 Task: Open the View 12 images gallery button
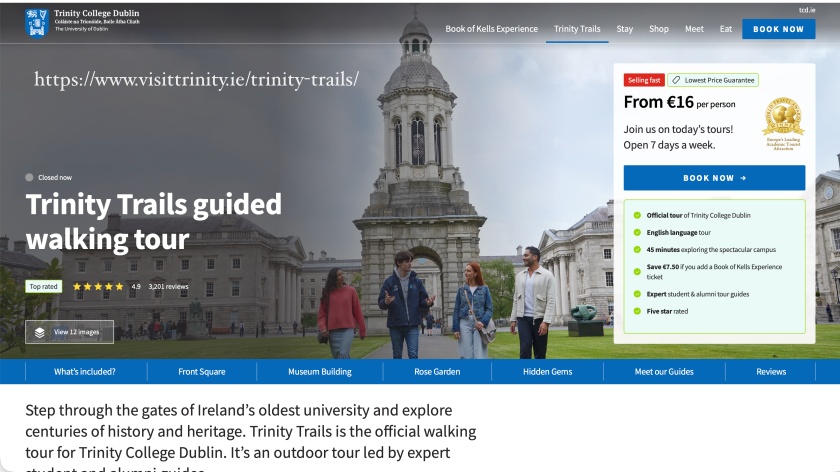click(70, 332)
